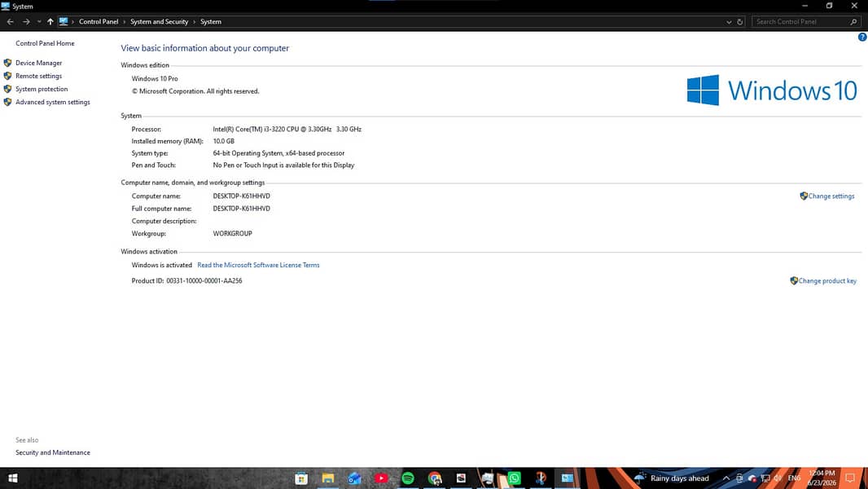868x489 pixels.
Task: Open address bar history dropdown
Action: pyautogui.click(x=729, y=22)
